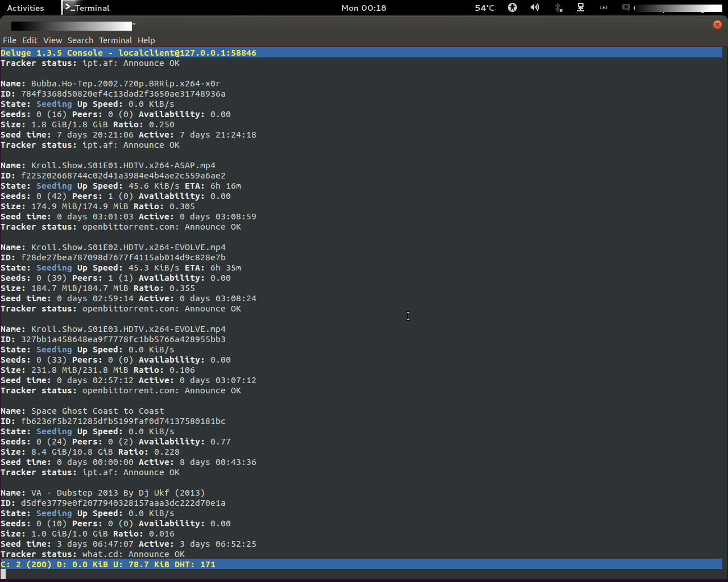
Task: Click the Up Speed value 45.3 KiB/s
Action: [x=154, y=268]
